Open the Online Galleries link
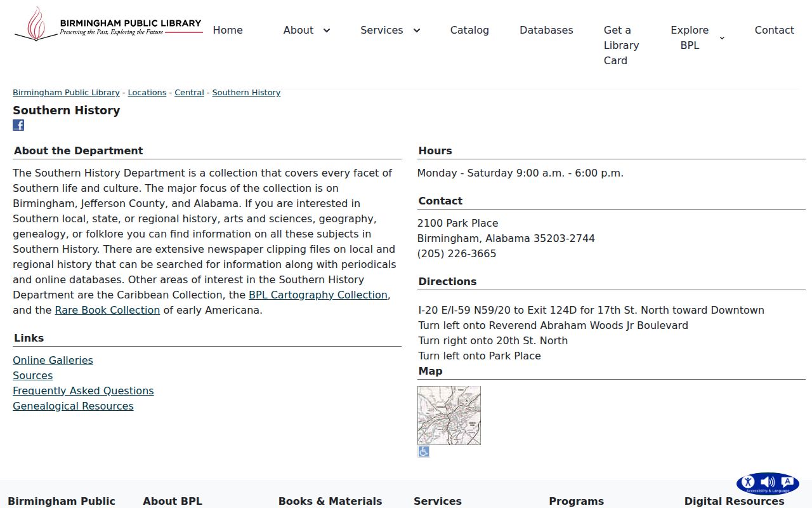 click(53, 360)
